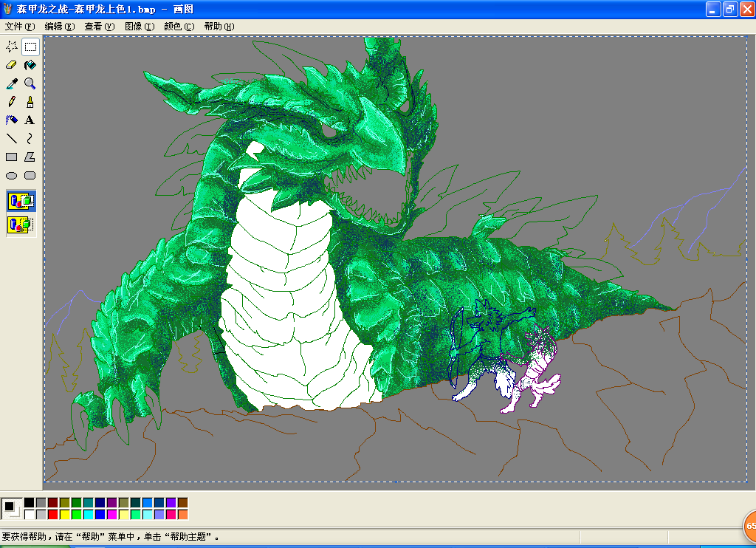Image resolution: width=756 pixels, height=548 pixels.
Task: Select the Curve tool
Action: [x=30, y=138]
